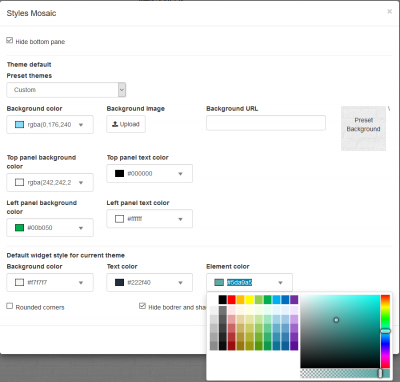400x382 pixels.
Task: Select the Preset Background thumbnail
Action: click(363, 128)
